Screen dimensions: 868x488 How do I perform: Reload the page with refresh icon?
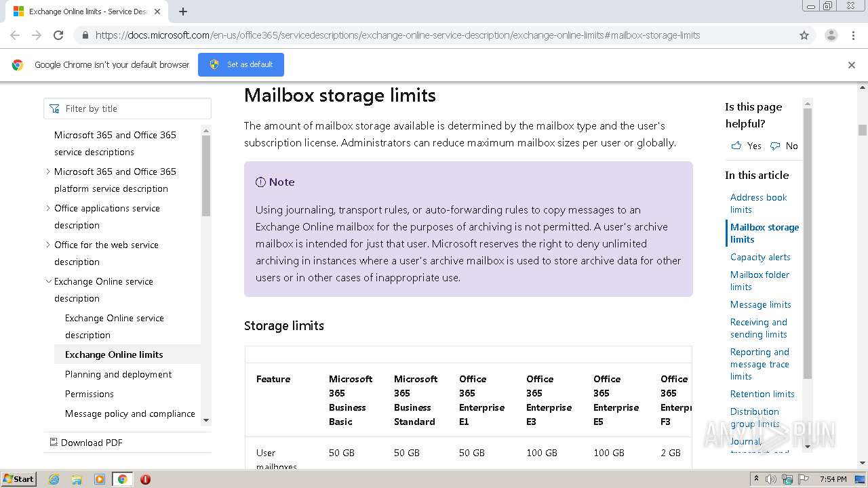click(58, 35)
